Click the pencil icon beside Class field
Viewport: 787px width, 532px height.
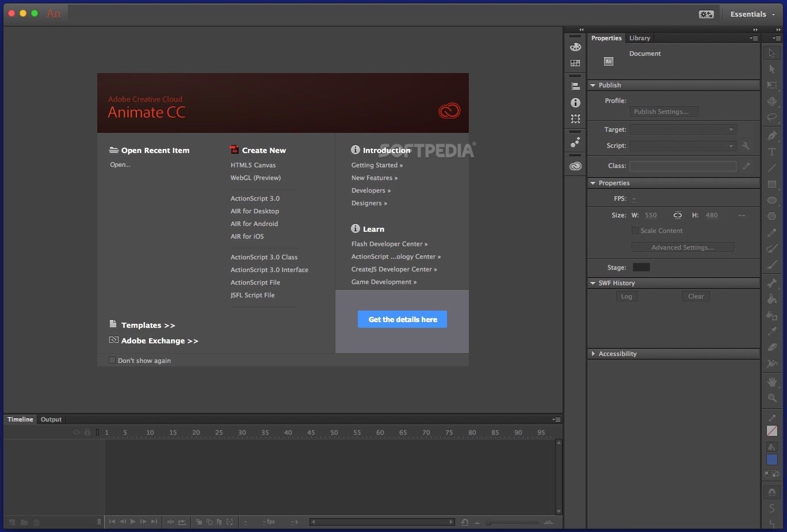(x=746, y=166)
